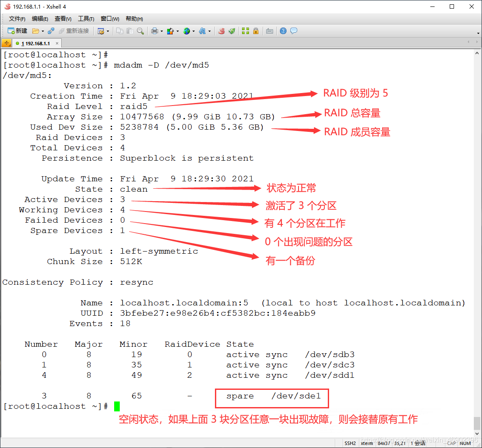
Task: Click the keyboard key mapping icon
Action: [x=270, y=31]
